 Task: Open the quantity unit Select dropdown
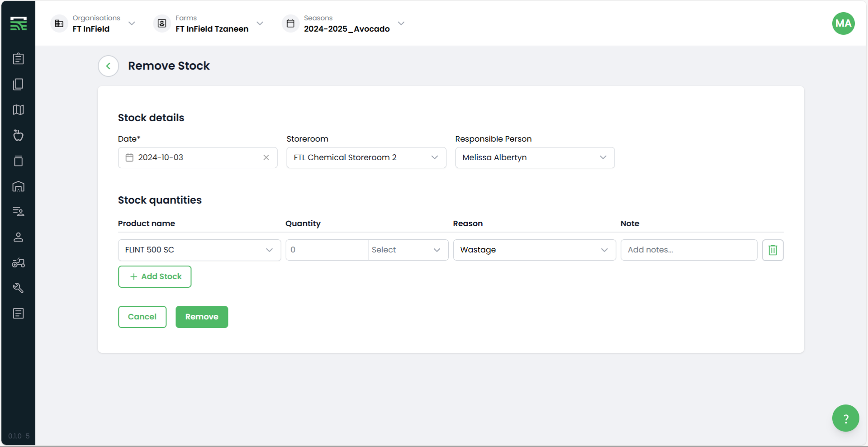[408, 250]
